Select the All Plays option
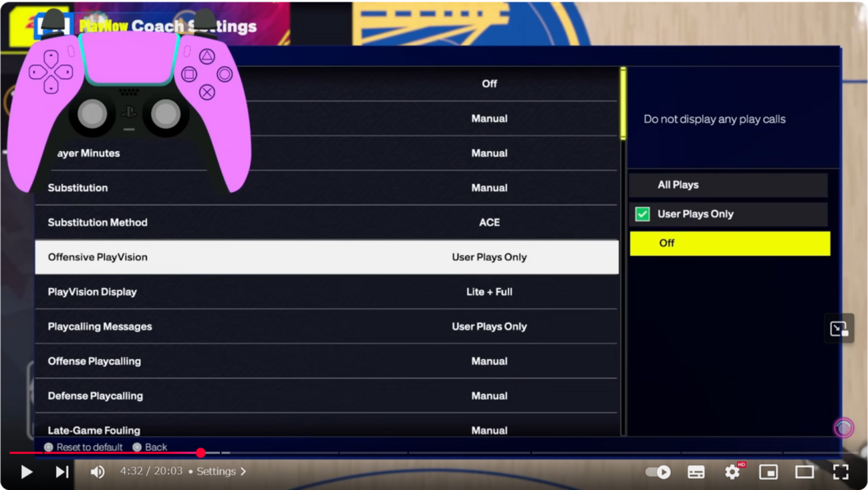Image resolution: width=868 pixels, height=490 pixels. [x=728, y=185]
